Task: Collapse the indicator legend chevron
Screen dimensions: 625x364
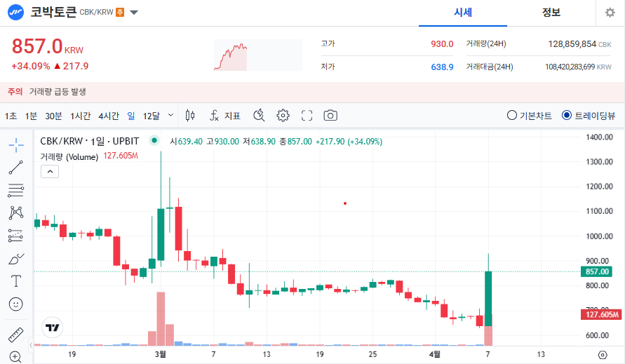Action: (50, 171)
